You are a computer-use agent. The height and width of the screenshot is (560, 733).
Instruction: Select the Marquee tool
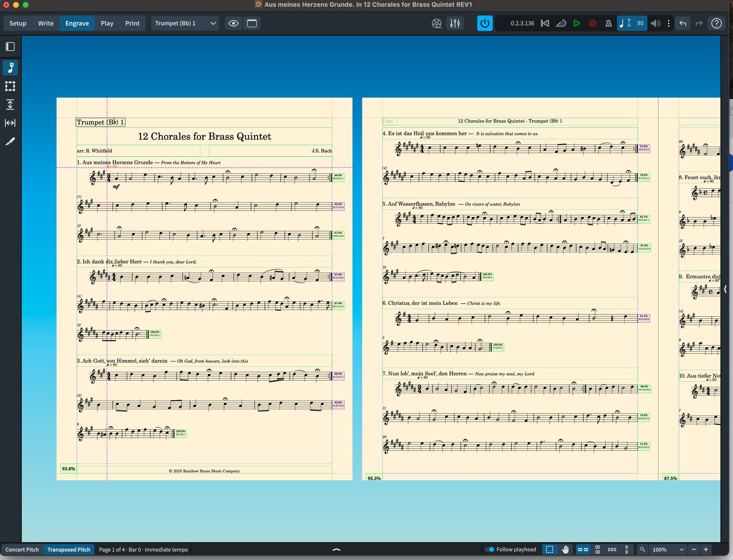click(x=549, y=549)
